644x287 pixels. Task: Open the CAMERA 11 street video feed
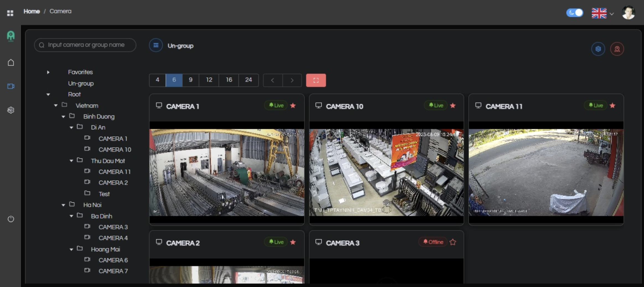point(546,172)
